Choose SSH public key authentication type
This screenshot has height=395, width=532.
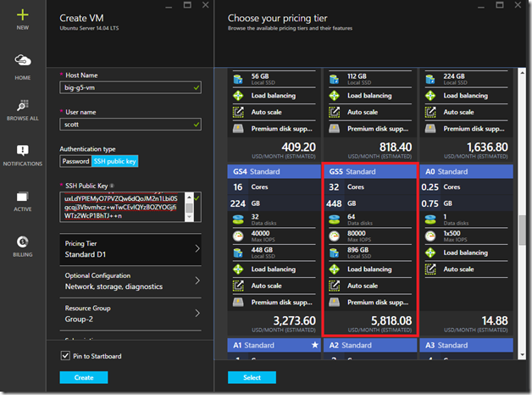tap(114, 161)
